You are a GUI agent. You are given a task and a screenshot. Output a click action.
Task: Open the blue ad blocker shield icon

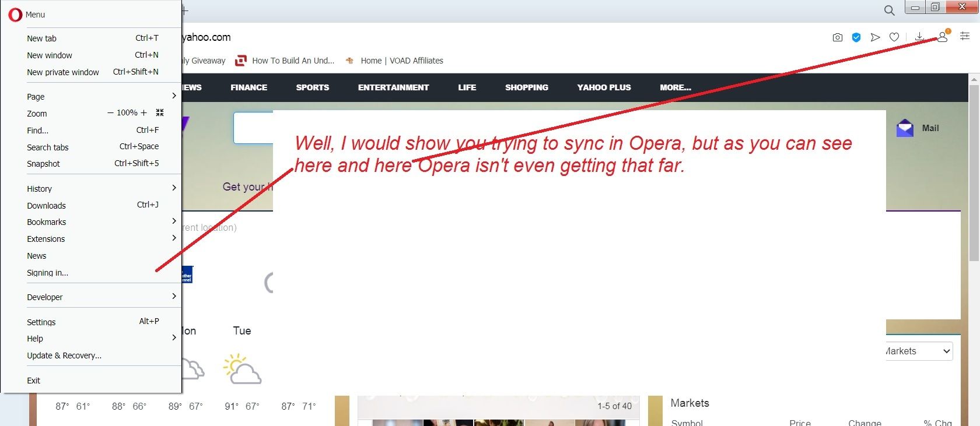click(856, 37)
